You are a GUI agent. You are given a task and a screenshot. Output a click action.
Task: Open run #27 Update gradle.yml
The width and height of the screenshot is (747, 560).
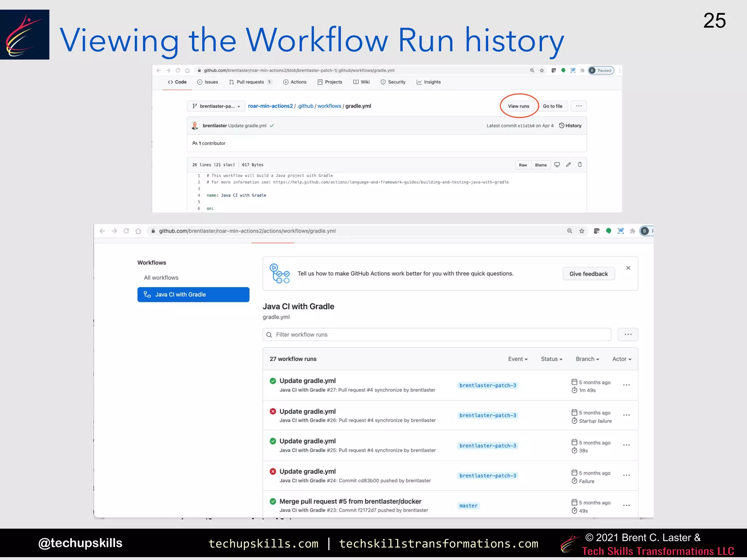pyautogui.click(x=307, y=381)
